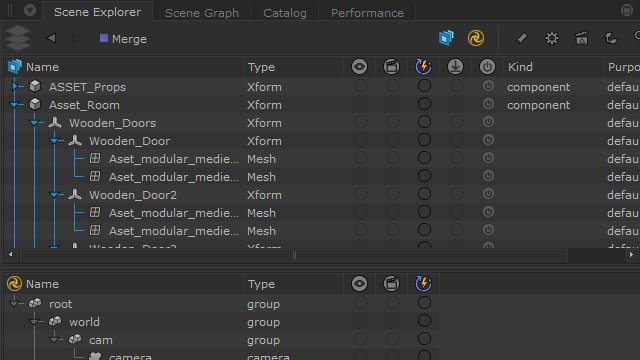This screenshot has height=360, width=640.
Task: Click the USD scene cubes toolbar icon
Action: pos(446,38)
